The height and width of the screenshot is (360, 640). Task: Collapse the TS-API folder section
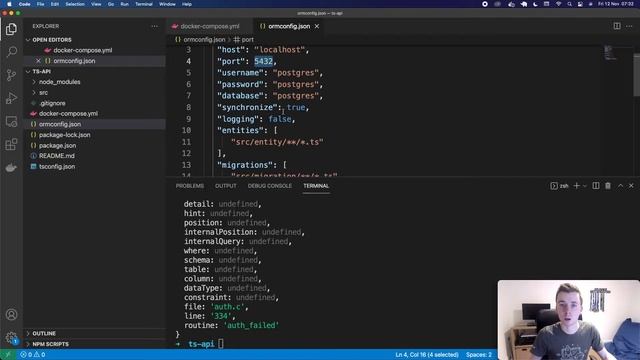point(42,71)
